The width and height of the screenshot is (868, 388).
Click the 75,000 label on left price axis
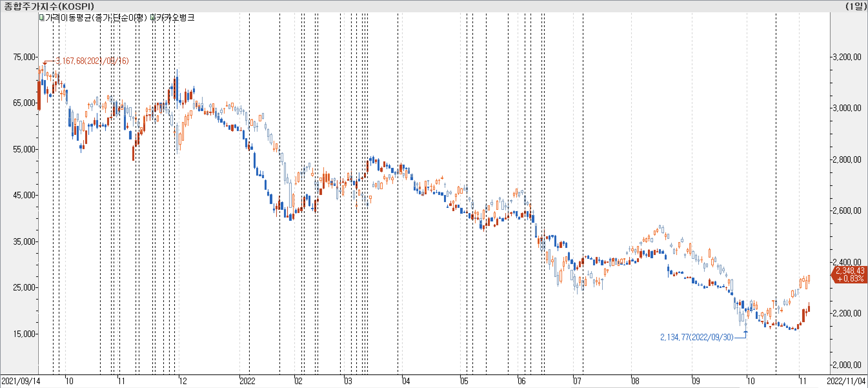tap(24, 57)
